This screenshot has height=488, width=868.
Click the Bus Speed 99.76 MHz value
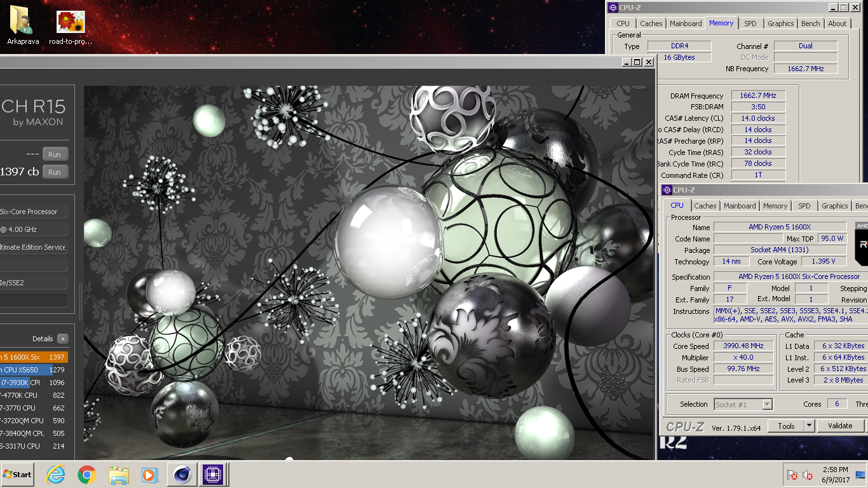point(743,369)
